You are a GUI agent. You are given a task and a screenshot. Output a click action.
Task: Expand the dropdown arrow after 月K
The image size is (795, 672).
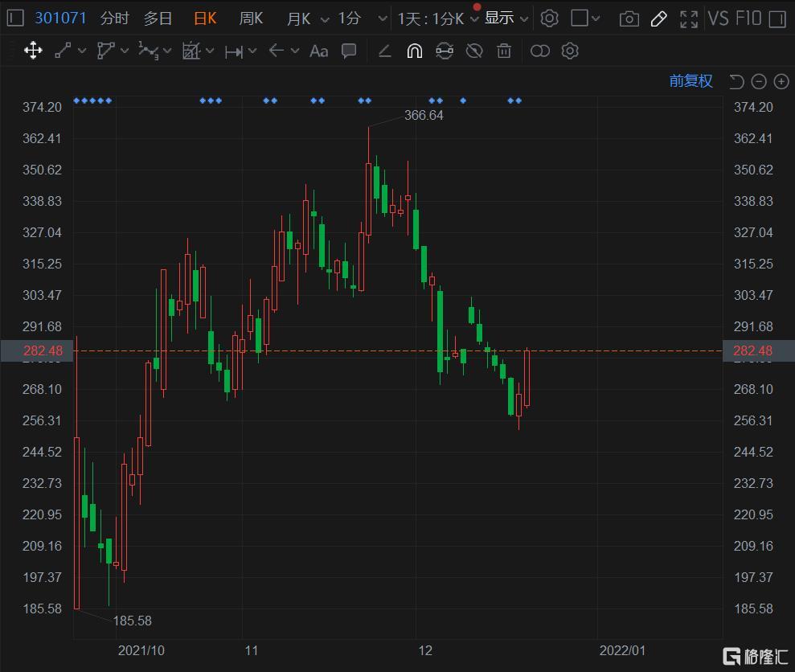pyautogui.click(x=325, y=20)
